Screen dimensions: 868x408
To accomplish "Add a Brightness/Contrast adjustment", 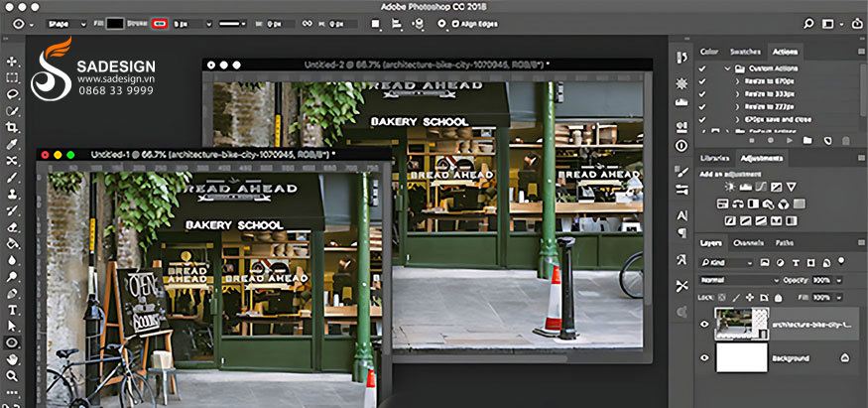I will point(730,187).
